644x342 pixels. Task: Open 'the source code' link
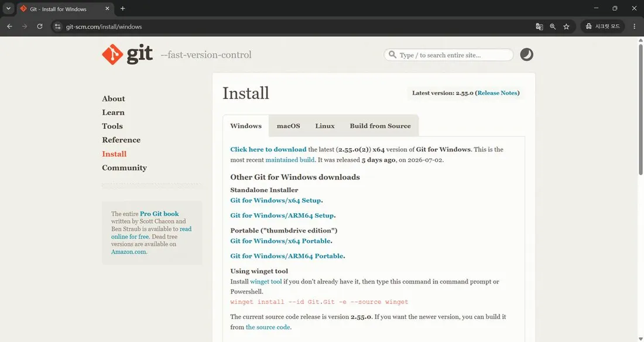tap(268, 327)
